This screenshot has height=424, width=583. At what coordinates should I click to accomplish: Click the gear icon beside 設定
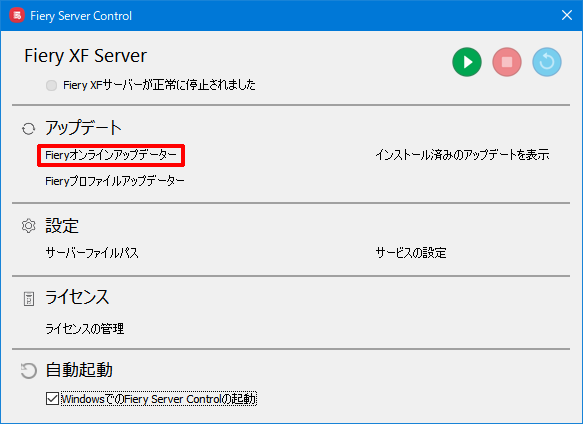click(x=28, y=226)
